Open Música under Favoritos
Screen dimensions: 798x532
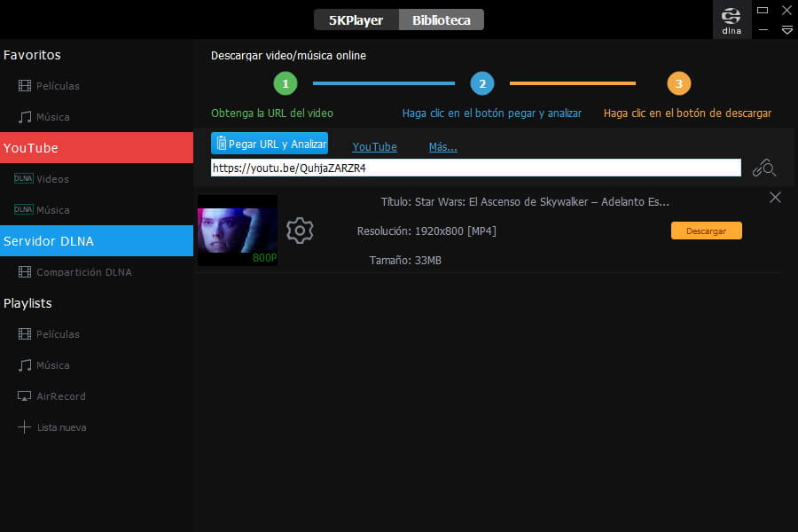[x=53, y=117]
